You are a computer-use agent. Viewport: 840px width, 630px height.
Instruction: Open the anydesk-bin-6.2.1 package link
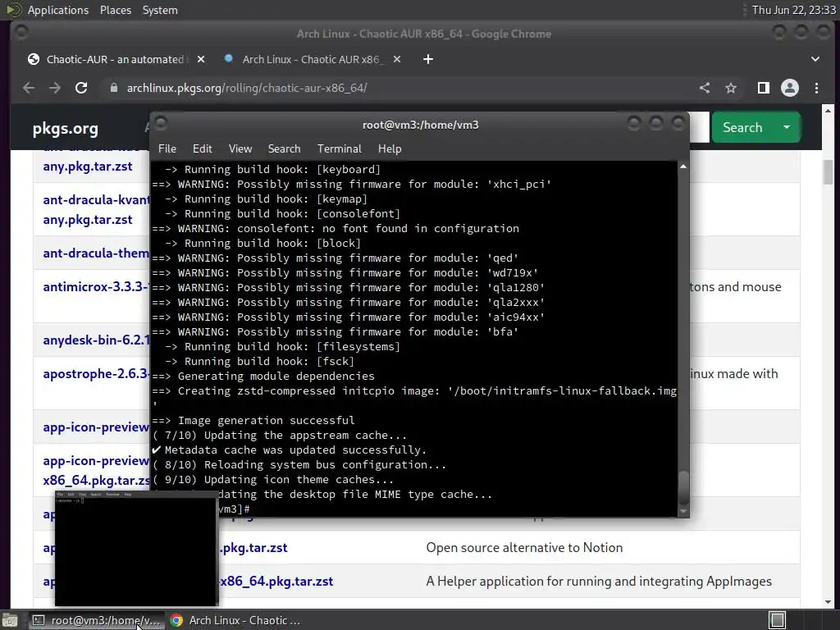[x=96, y=340]
